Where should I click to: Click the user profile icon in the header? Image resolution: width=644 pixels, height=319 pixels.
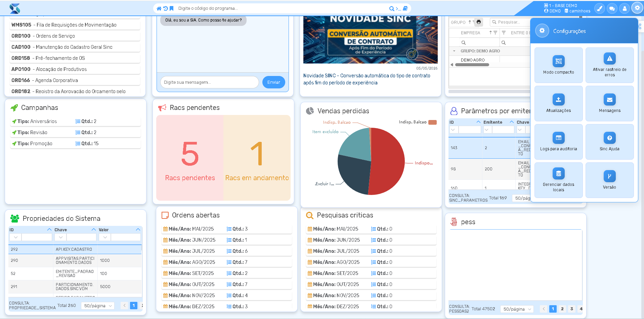tap(625, 8)
